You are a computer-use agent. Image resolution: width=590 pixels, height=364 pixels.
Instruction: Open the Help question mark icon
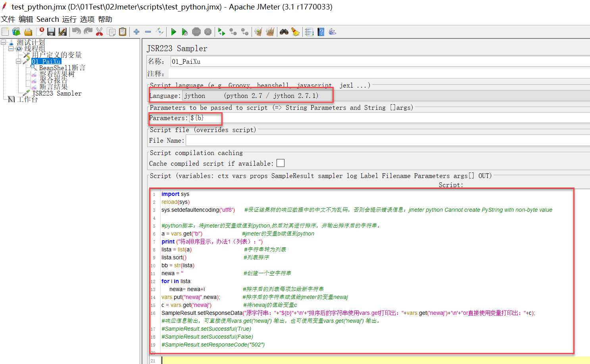(321, 32)
